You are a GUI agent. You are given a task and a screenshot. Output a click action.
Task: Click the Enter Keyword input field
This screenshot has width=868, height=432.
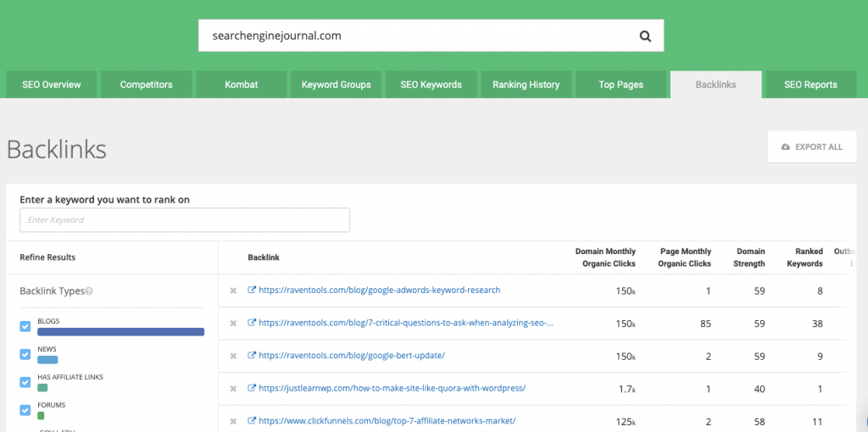pyautogui.click(x=185, y=220)
